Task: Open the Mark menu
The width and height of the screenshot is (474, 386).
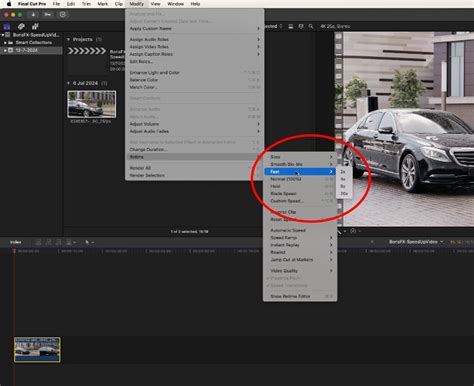Action: 103,4
